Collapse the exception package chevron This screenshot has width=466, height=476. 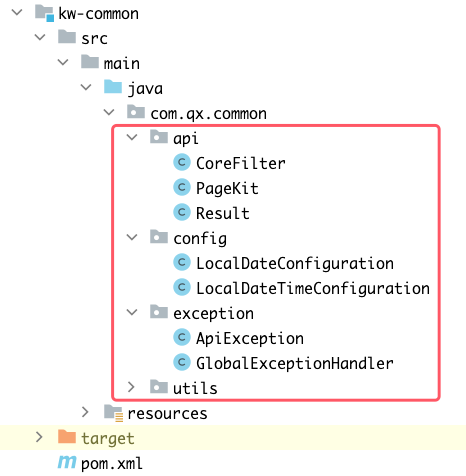tap(132, 312)
